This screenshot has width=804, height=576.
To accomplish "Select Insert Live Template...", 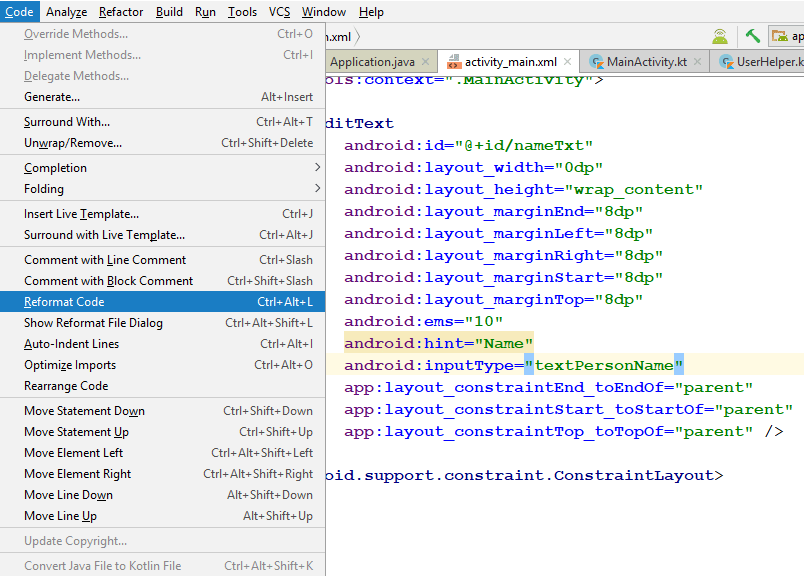I will pos(163,214).
